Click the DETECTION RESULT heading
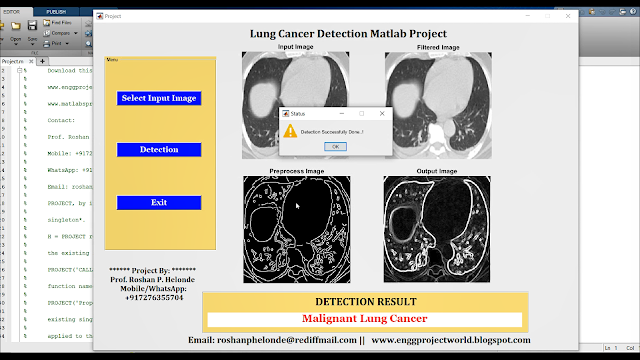This screenshot has width=640, height=360. tap(366, 302)
